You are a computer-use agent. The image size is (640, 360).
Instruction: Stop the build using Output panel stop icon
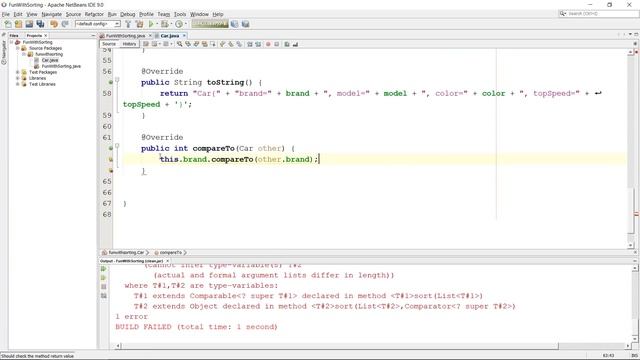(104, 287)
